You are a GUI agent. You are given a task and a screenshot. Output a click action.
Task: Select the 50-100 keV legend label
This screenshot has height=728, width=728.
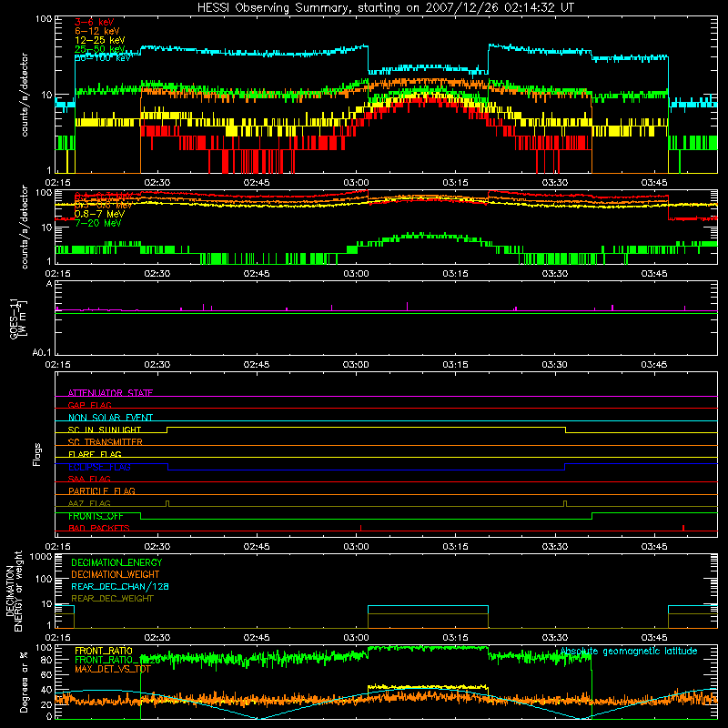[x=103, y=58]
